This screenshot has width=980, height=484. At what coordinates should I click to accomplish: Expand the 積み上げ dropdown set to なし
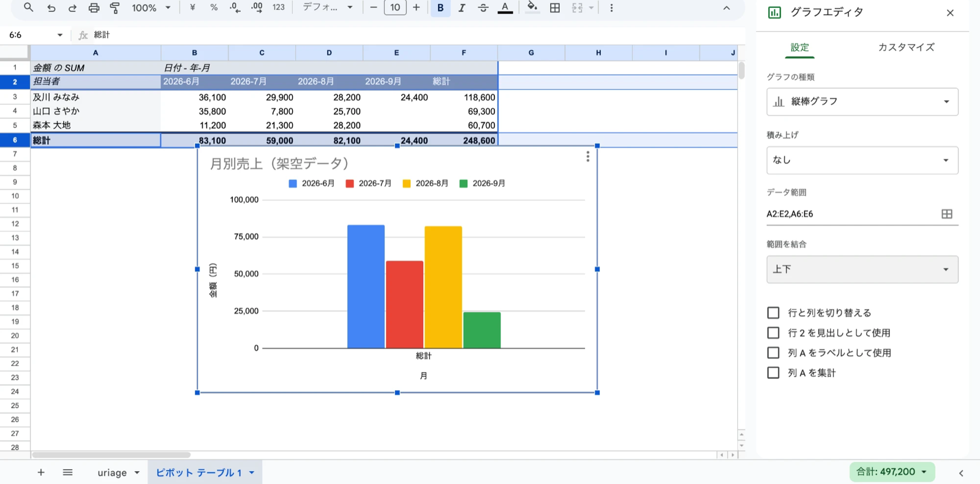862,160
